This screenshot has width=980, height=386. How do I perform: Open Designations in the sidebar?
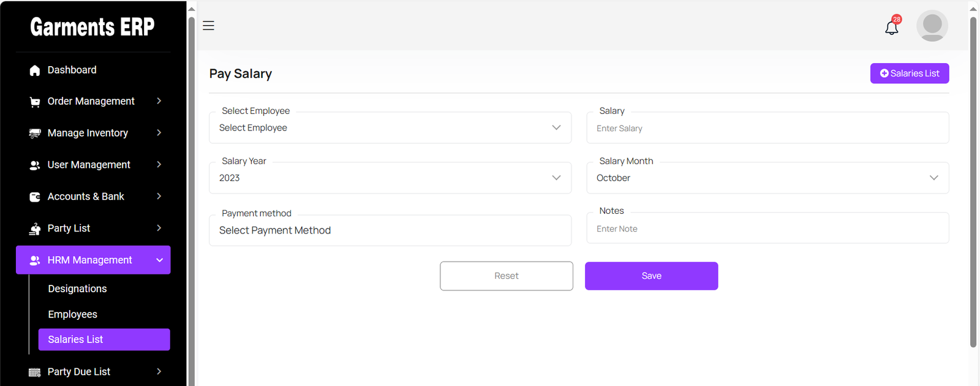click(x=77, y=289)
